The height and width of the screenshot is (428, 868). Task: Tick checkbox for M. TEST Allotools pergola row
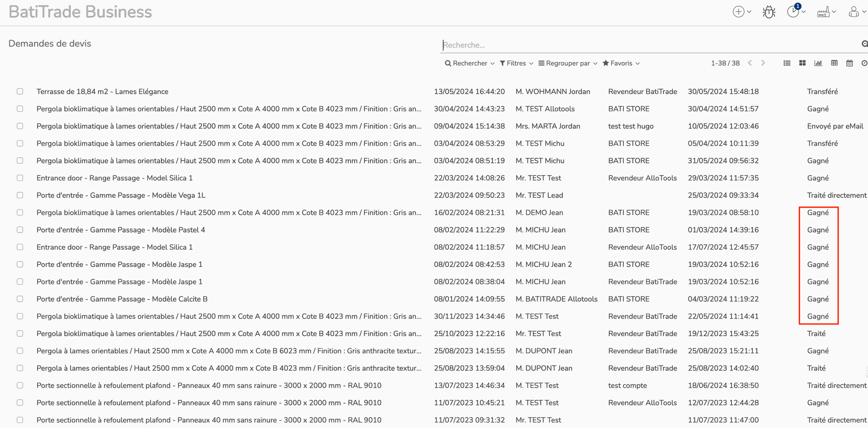pyautogui.click(x=20, y=109)
